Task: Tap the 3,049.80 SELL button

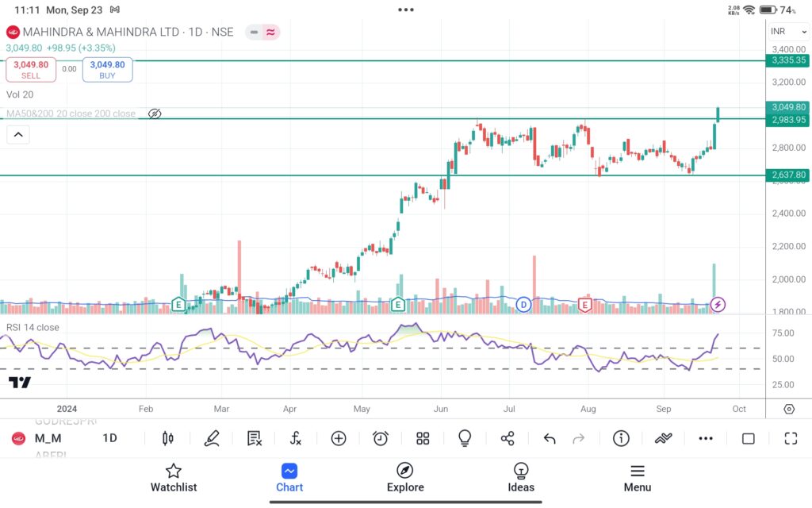Action: click(x=31, y=70)
